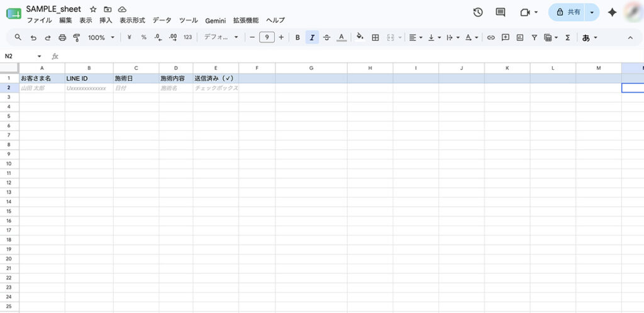
Task: Increase font size with plus button
Action: [281, 37]
